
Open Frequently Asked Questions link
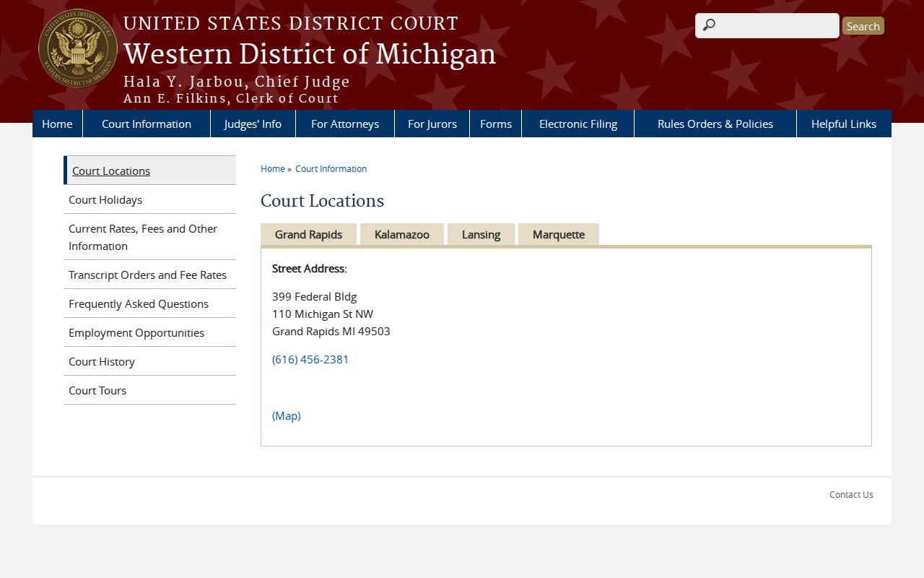150,303
